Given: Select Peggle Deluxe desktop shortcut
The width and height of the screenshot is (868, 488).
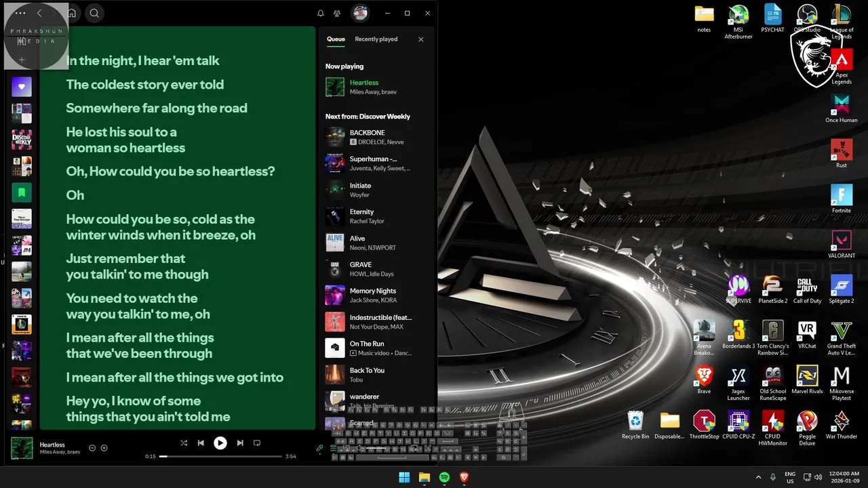Looking at the screenshot, I should pos(807,428).
